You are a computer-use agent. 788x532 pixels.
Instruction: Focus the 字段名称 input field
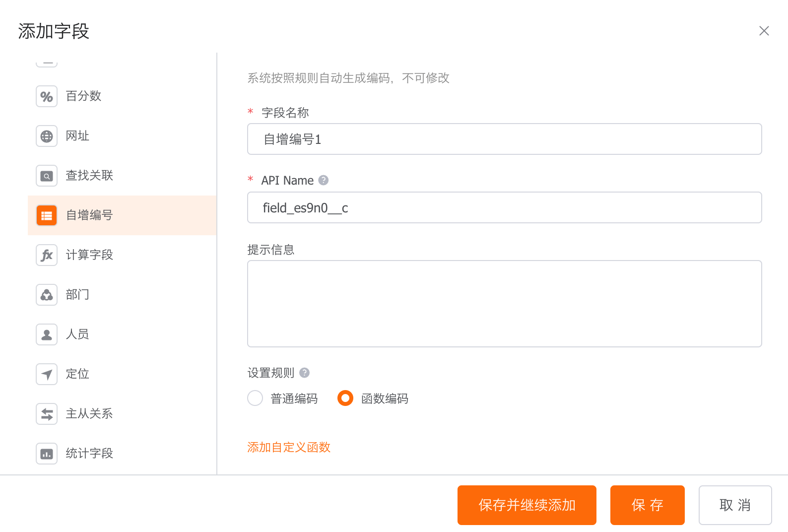[x=505, y=139]
